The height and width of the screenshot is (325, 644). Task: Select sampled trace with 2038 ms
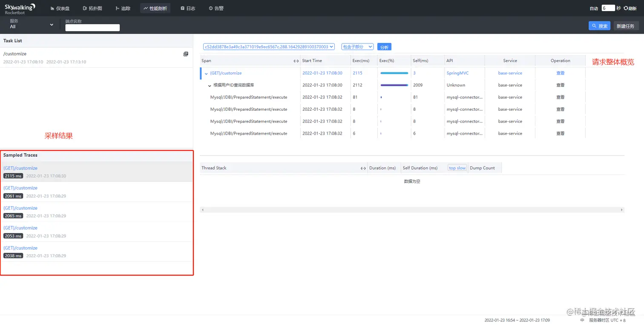click(96, 252)
